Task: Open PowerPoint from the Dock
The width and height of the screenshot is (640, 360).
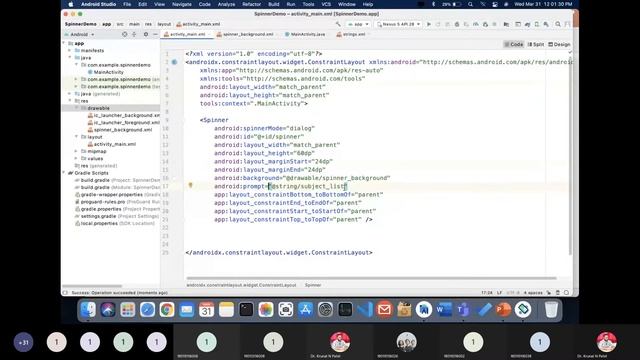Action: (x=503, y=310)
